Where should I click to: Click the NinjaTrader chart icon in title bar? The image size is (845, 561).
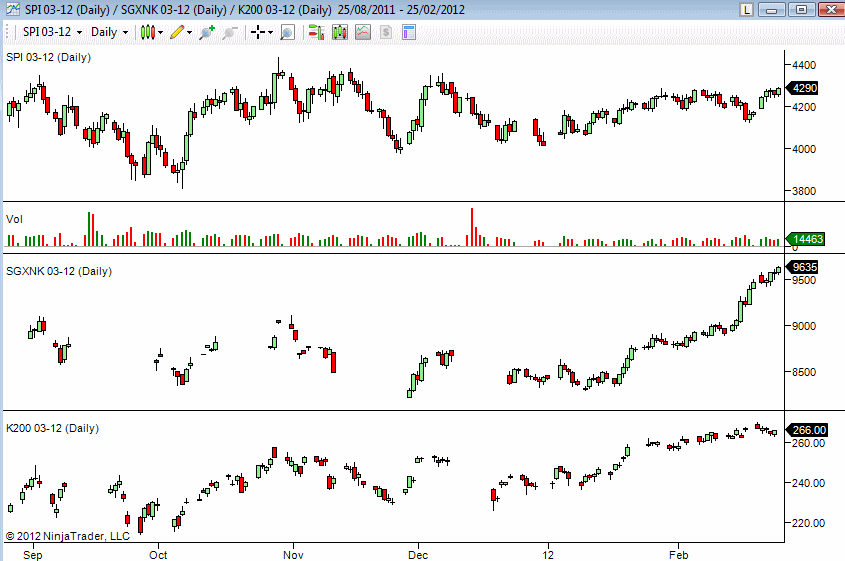tap(13, 9)
